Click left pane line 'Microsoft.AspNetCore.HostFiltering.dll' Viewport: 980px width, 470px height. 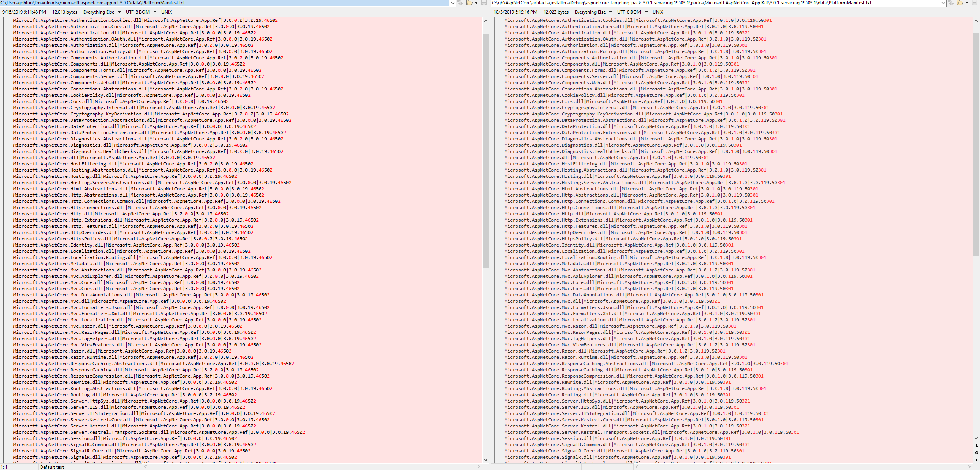pos(133,164)
